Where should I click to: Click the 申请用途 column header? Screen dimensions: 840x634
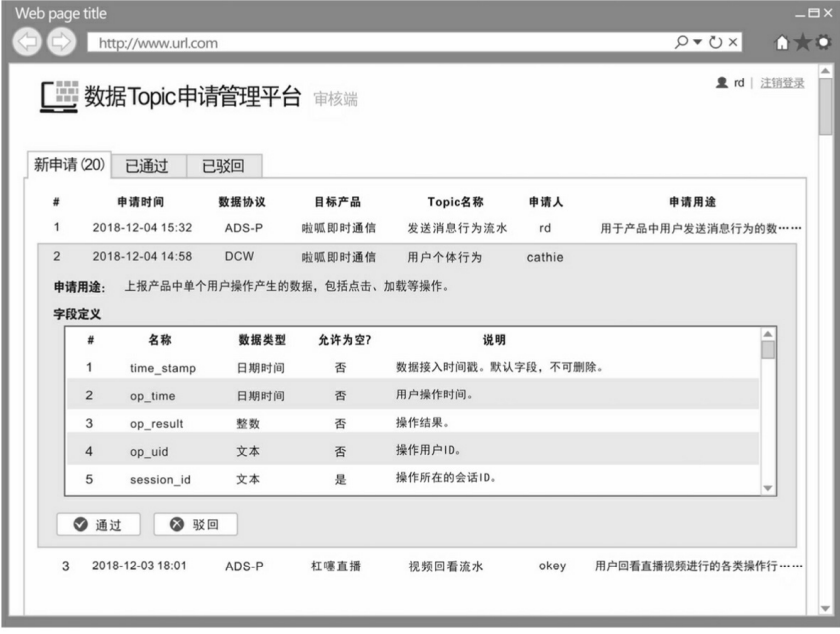click(x=692, y=202)
